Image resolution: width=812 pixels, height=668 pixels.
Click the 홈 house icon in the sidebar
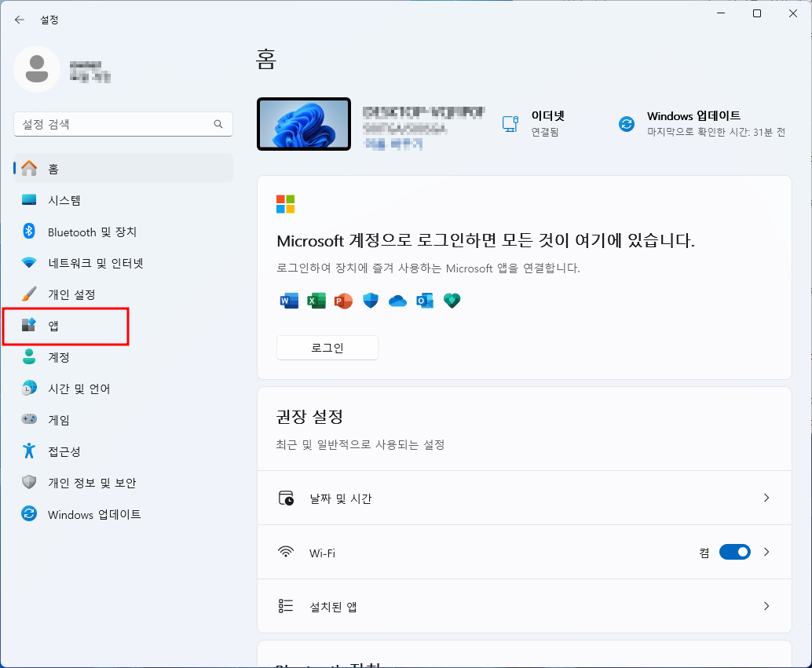30,168
